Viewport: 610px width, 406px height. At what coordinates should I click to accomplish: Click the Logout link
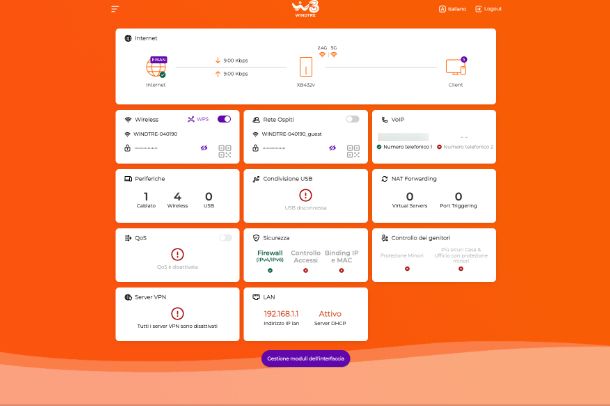[488, 9]
